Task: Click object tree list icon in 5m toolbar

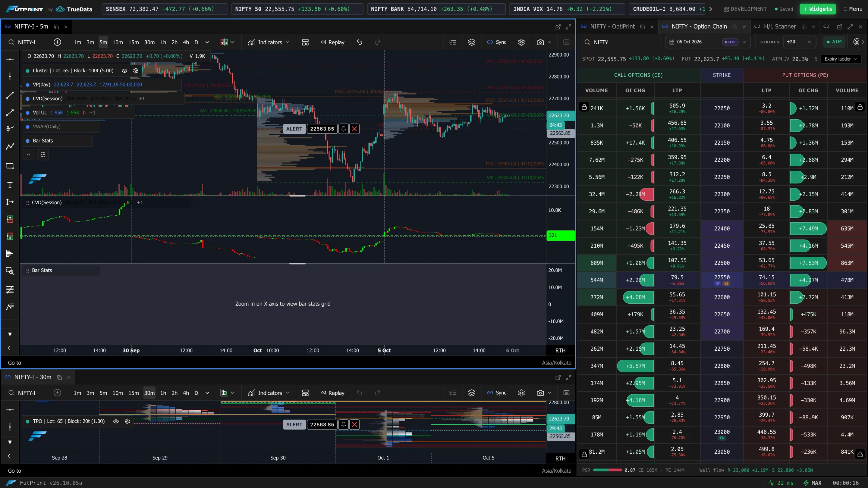Action: tap(452, 42)
